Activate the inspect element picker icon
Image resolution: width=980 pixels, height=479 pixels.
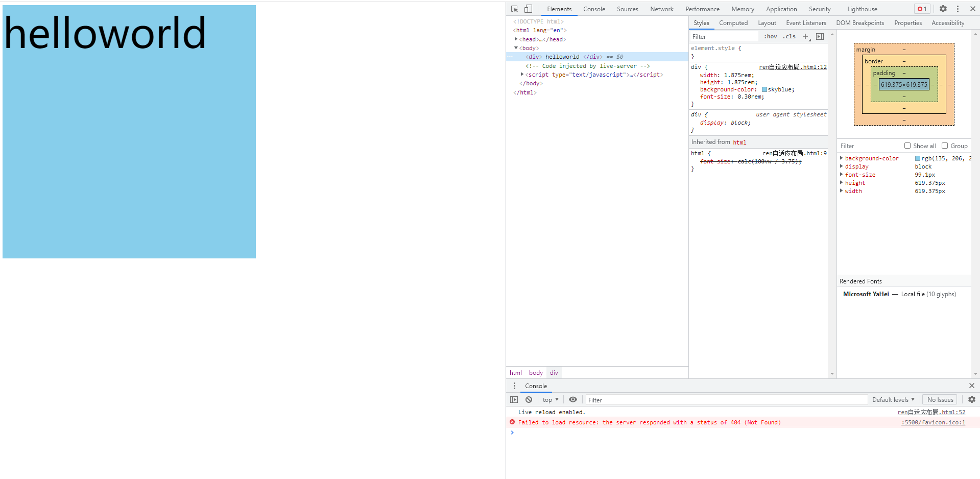(x=514, y=9)
